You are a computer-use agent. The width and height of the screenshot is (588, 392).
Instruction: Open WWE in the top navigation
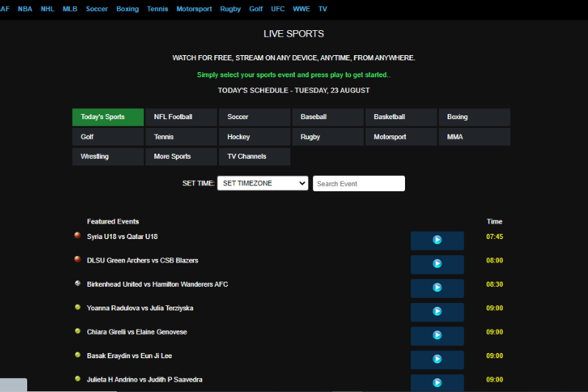tap(301, 9)
